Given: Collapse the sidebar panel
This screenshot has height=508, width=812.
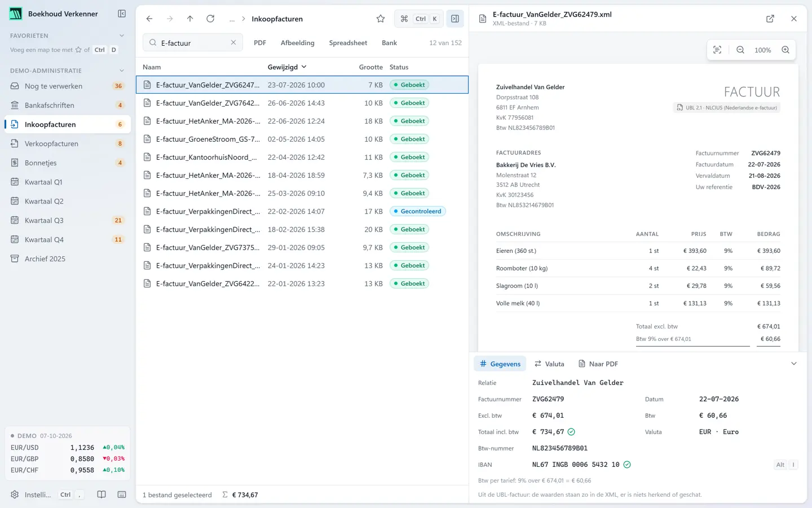Looking at the screenshot, I should click(122, 14).
